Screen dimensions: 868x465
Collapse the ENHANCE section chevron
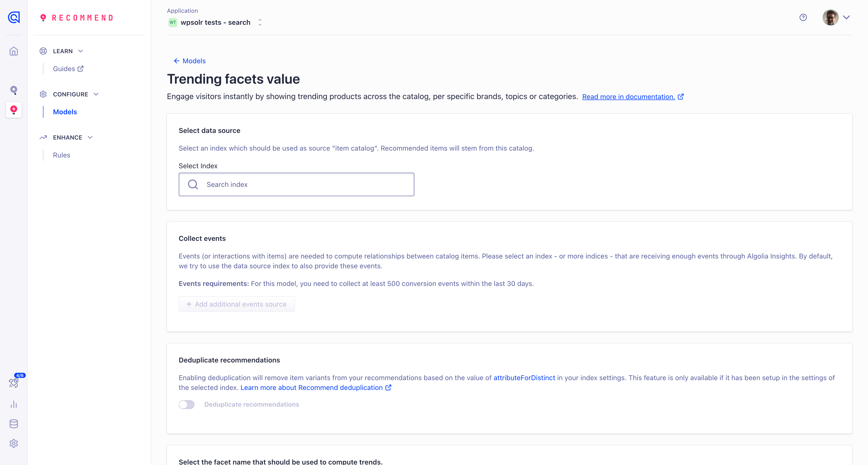tap(90, 137)
